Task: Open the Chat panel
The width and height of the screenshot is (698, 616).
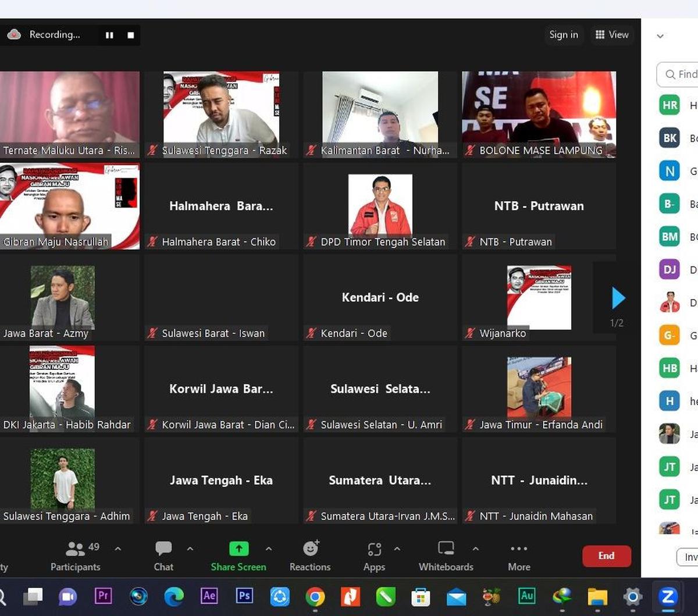Action: [163, 556]
